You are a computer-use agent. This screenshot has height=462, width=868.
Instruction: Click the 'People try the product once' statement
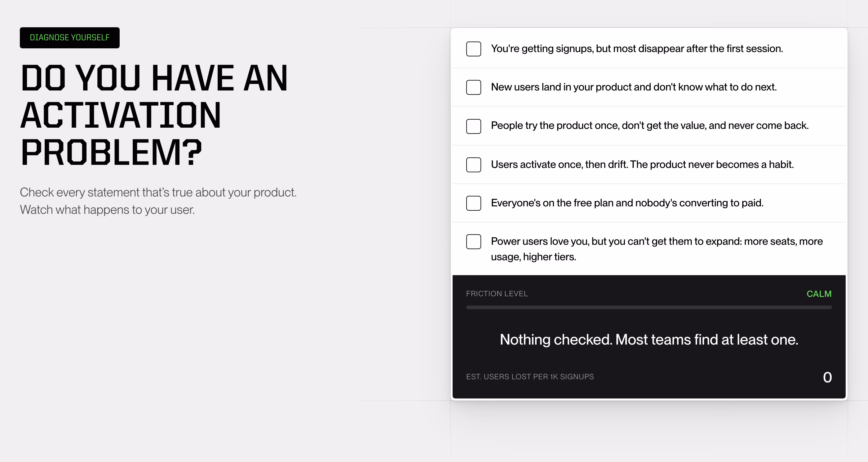[650, 125]
